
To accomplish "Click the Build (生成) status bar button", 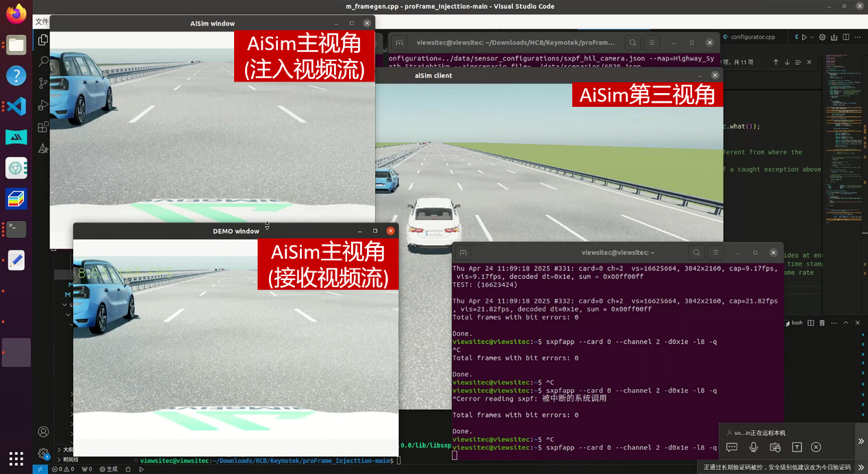I will tap(108, 469).
